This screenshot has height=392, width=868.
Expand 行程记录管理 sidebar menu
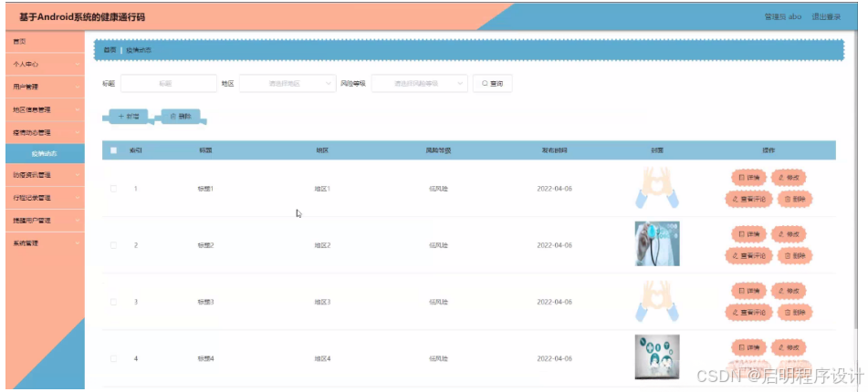click(x=45, y=198)
